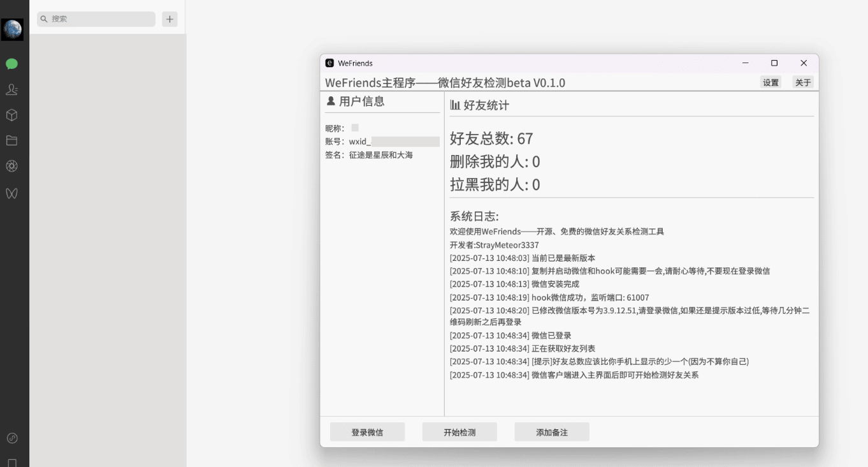Click the 好友统计 bar chart icon
The width and height of the screenshot is (868, 467).
coord(456,105)
